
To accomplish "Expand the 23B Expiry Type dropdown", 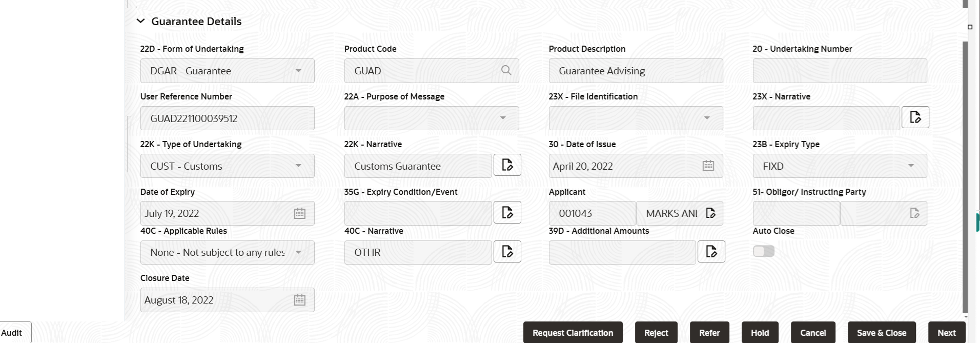I will (x=910, y=166).
